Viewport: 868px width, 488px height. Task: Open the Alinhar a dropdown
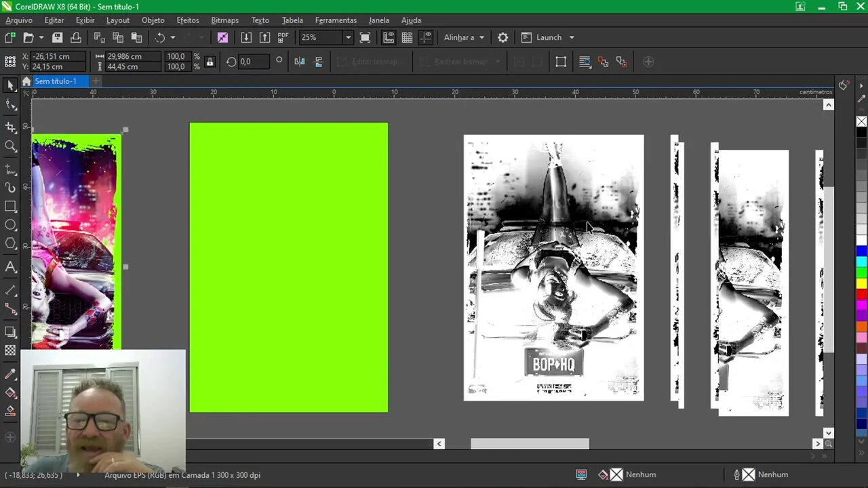point(464,37)
